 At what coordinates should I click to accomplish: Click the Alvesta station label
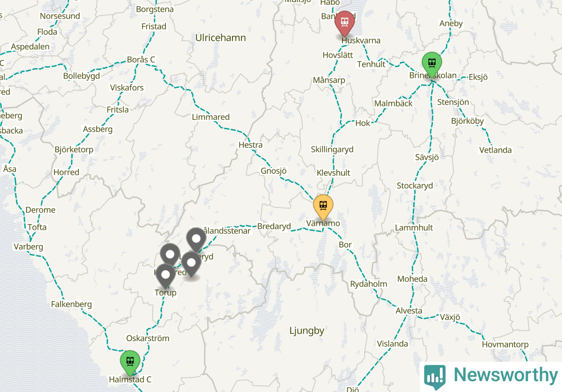pos(409,311)
